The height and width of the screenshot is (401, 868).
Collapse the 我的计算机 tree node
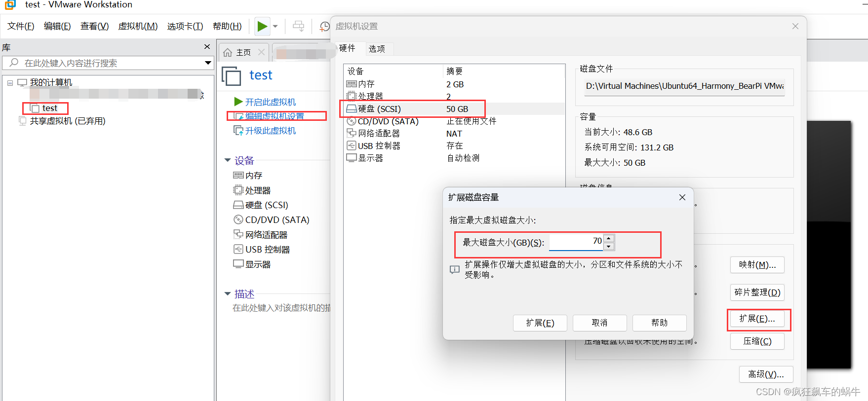tap(10, 83)
